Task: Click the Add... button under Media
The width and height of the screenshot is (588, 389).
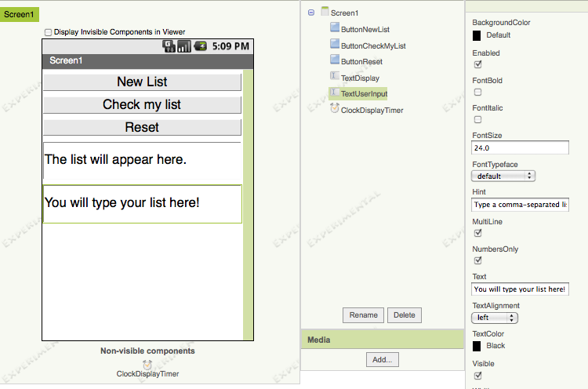Action: [x=382, y=359]
